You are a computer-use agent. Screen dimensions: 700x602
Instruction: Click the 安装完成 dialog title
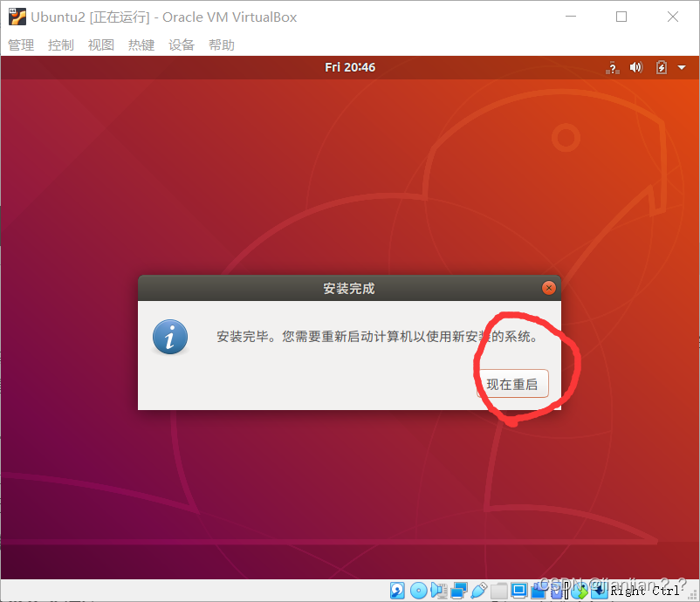pos(349,288)
